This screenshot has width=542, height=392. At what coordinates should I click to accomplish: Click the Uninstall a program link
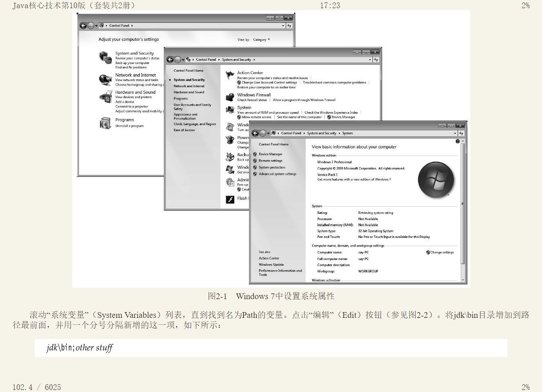(130, 126)
